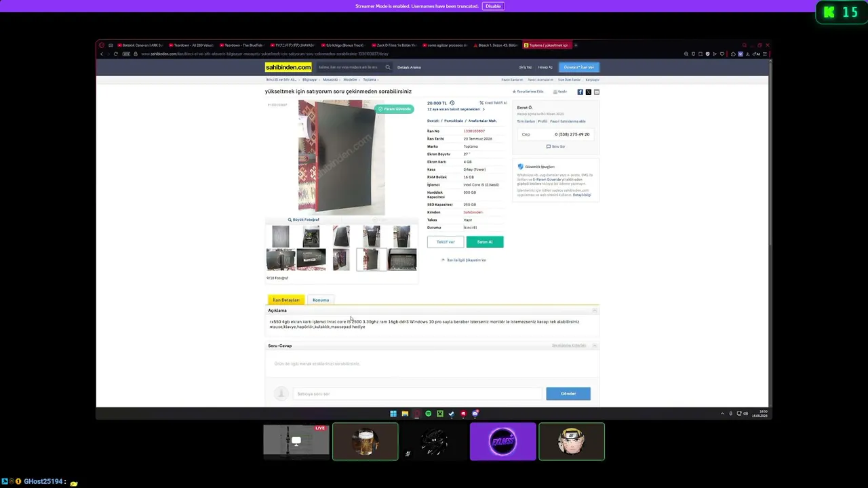Open the Pamukkale location breadcrumb
The height and width of the screenshot is (488, 868).
point(454,121)
